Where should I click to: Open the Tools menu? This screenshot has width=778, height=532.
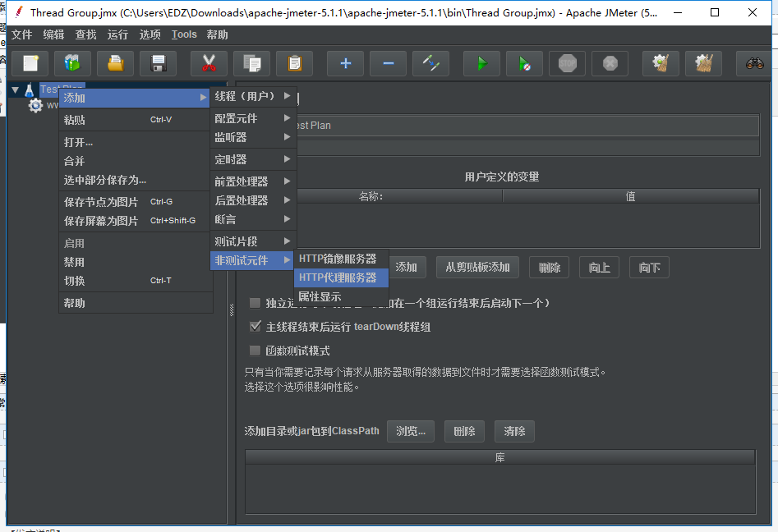click(x=184, y=34)
